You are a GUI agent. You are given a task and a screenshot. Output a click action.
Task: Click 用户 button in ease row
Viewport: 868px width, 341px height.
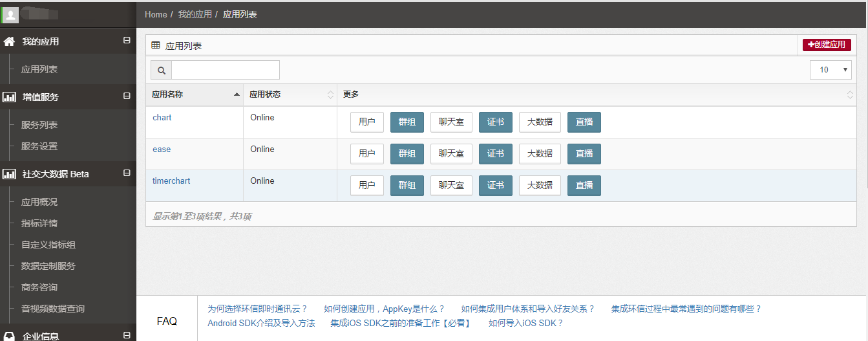[367, 154]
